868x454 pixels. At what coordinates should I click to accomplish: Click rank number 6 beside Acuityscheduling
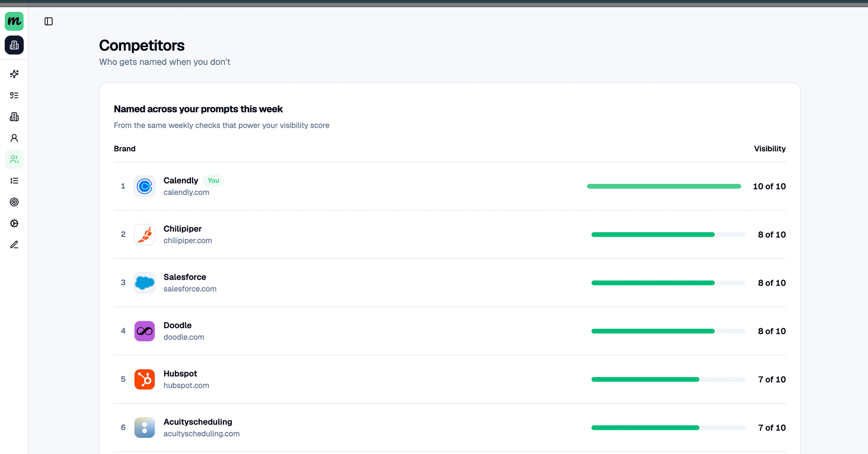123,427
